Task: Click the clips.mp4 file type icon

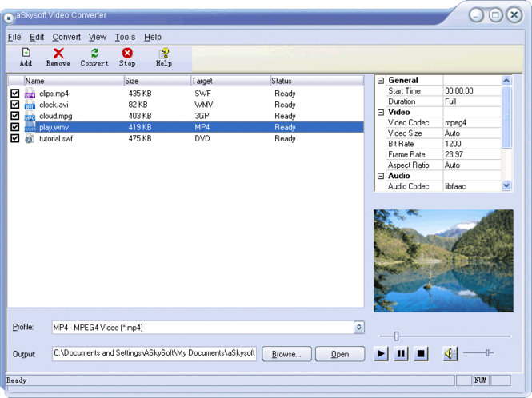Action: coord(30,94)
